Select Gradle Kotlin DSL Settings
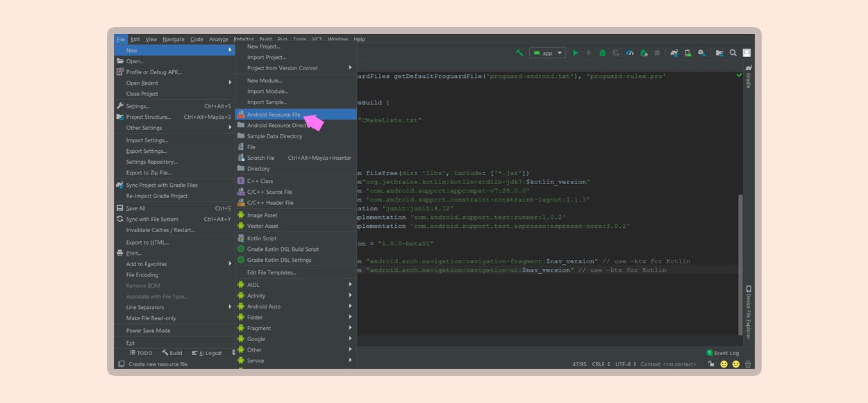Image resolution: width=868 pixels, height=403 pixels. coord(296,260)
